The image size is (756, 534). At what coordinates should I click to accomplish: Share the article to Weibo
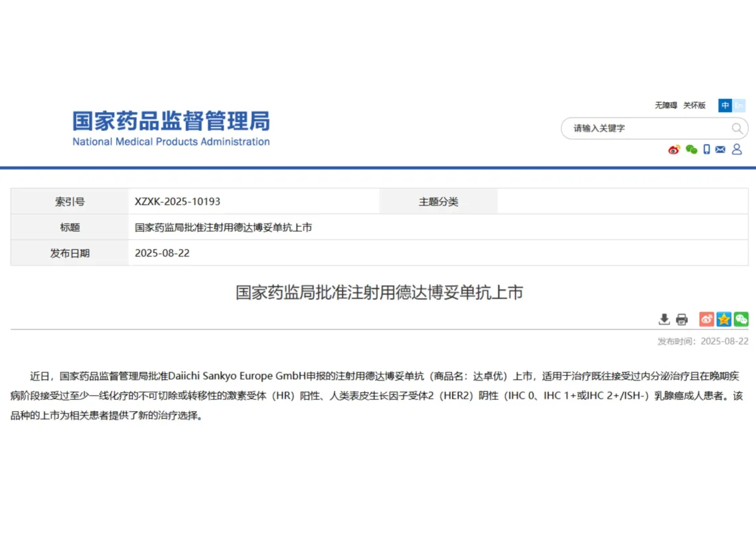click(x=707, y=319)
